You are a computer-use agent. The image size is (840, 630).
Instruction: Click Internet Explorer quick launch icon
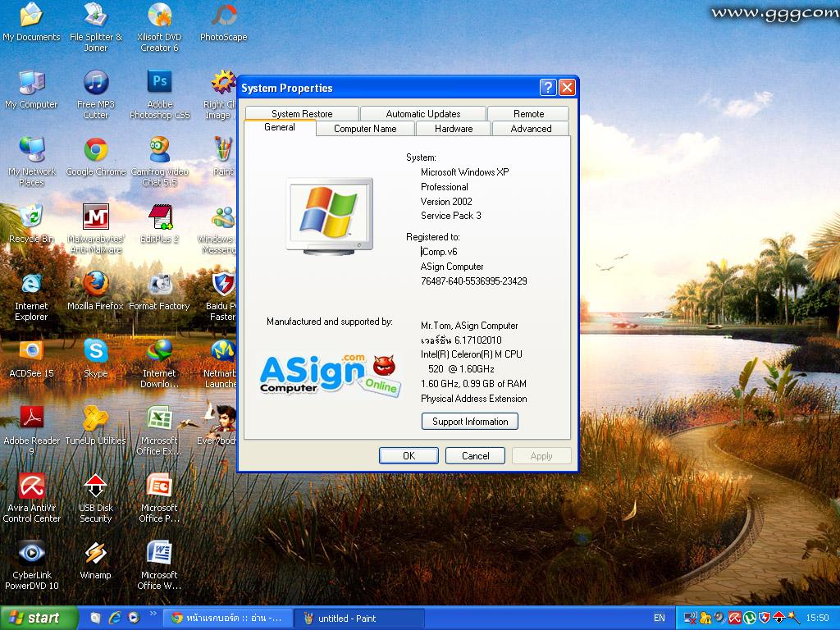(115, 618)
